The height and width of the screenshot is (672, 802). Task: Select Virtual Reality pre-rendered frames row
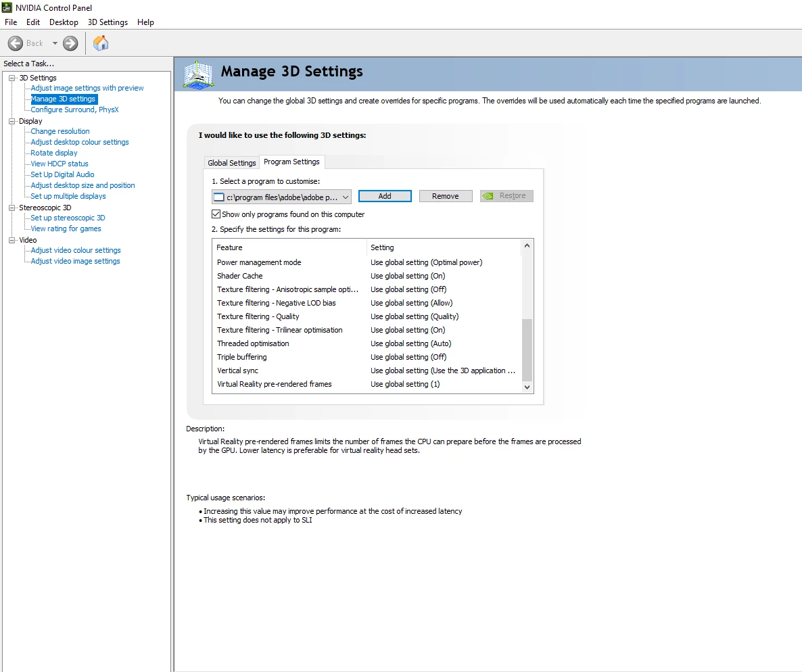click(367, 384)
